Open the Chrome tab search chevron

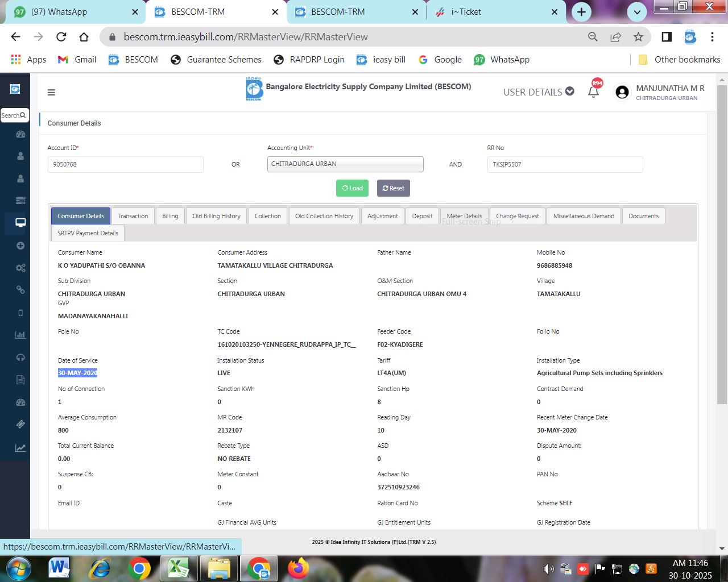[x=637, y=12]
